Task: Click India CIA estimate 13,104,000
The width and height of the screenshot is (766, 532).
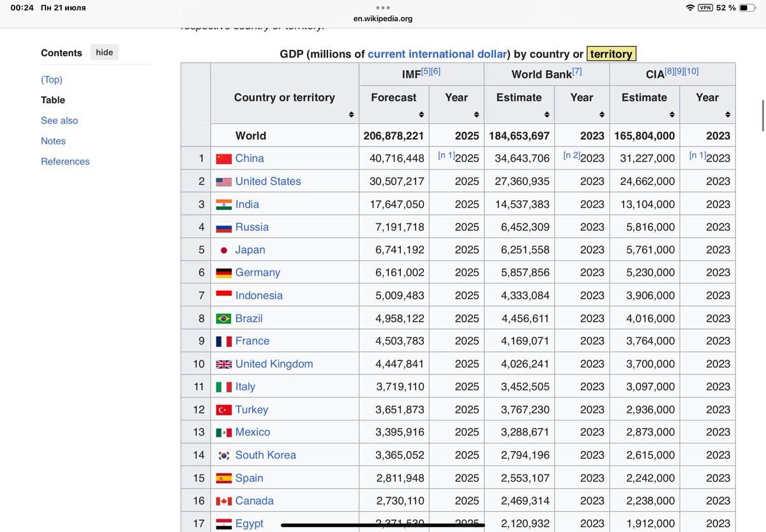Action: [x=644, y=204]
